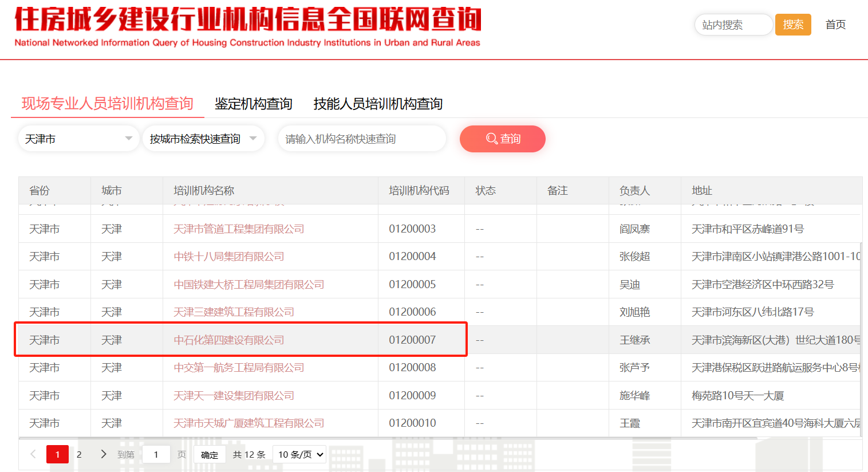Screen dimensions: 868x472
Task: Click address 天津市空港经济区中环西路32号
Action: point(763,285)
